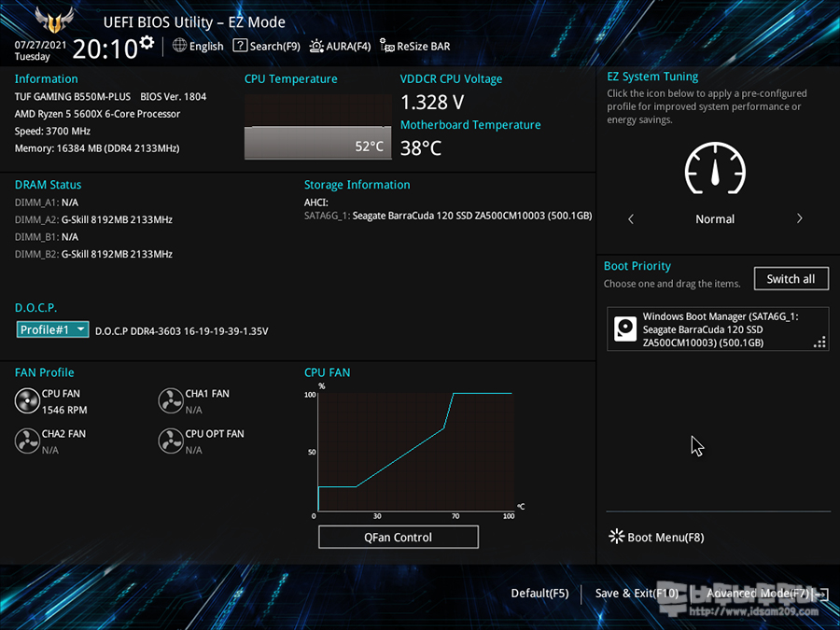Click the Normal tuning mode label
Viewport: 840px width, 630px height.
click(x=715, y=218)
